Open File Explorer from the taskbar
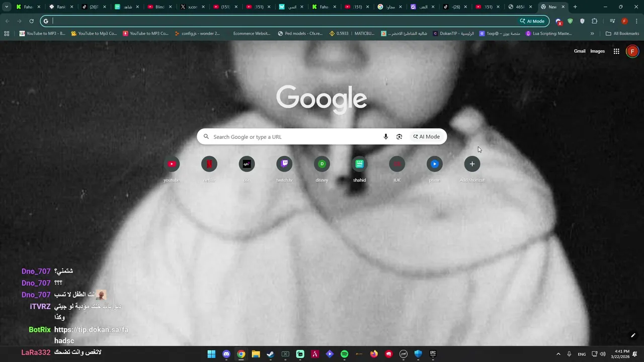 tap(256, 354)
